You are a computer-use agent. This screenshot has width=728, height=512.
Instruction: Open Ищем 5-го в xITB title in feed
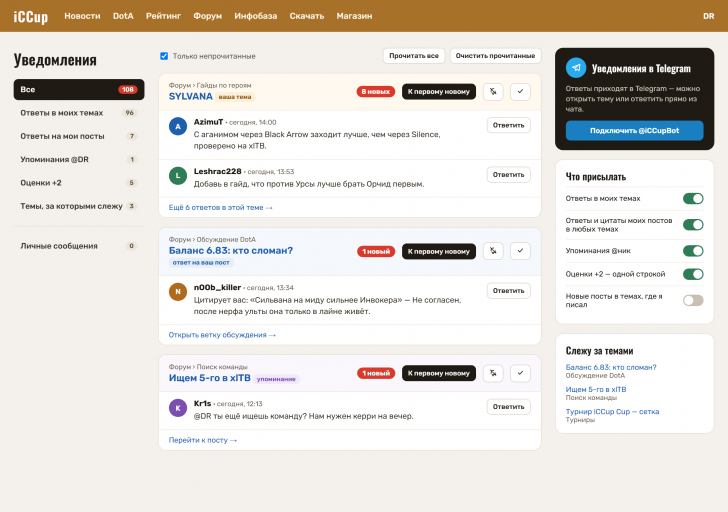click(209, 378)
